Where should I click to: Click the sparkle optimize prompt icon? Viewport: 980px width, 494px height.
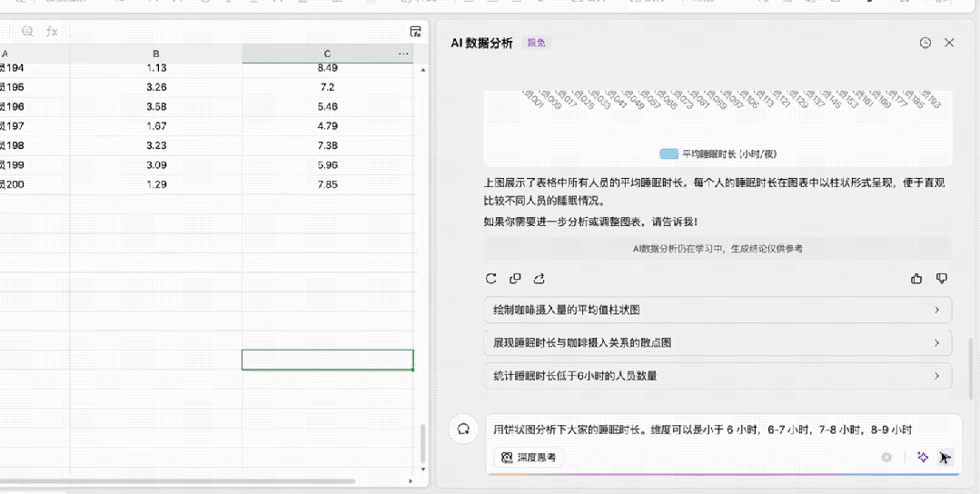coord(923,457)
